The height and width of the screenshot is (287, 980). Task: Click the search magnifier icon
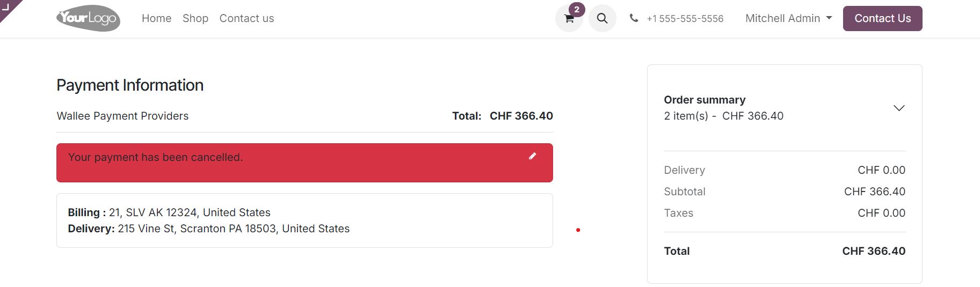(602, 19)
